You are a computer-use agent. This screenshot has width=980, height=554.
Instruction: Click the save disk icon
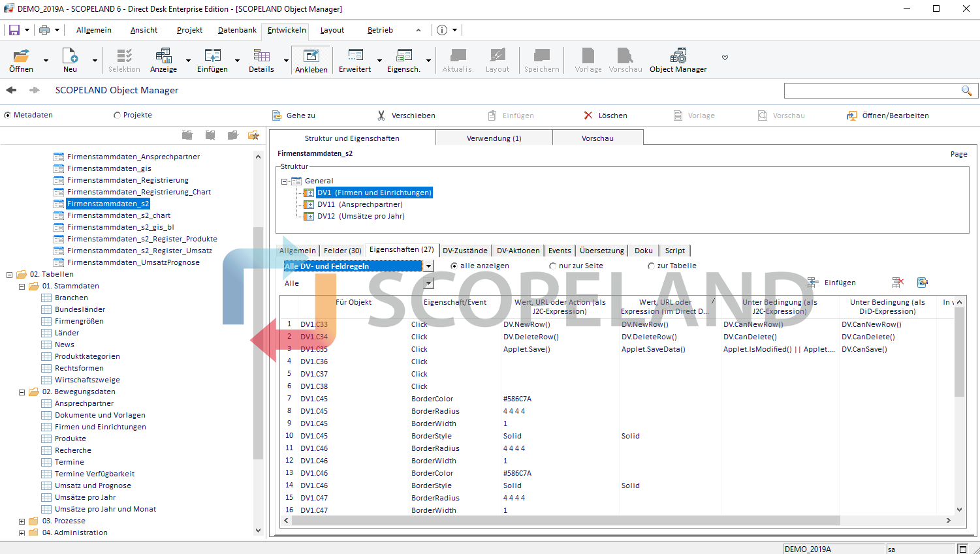pyautogui.click(x=14, y=30)
